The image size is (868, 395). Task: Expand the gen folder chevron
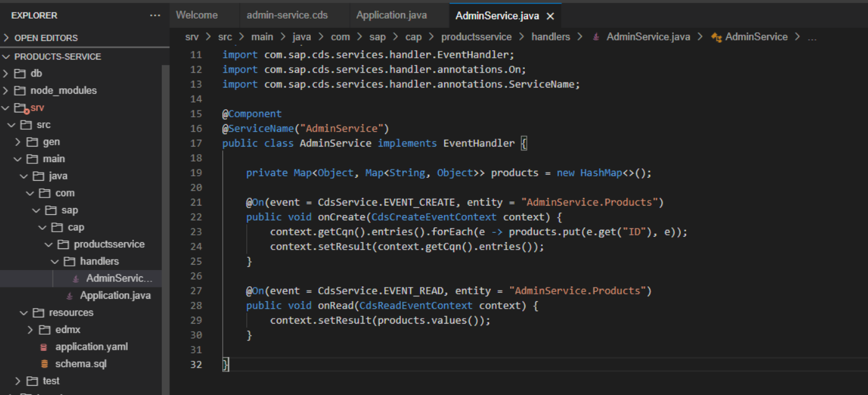(18, 142)
